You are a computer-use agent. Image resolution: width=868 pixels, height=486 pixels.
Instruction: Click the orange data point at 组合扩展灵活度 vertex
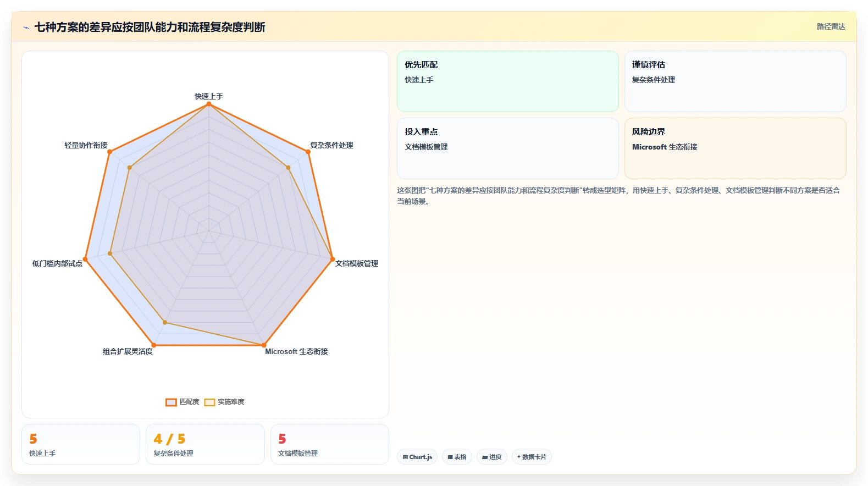[x=154, y=345]
